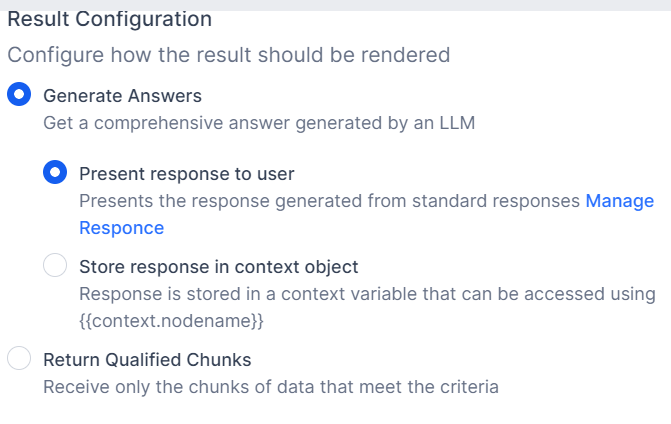
Task: Click the Result Configuration heading
Action: 110,19
